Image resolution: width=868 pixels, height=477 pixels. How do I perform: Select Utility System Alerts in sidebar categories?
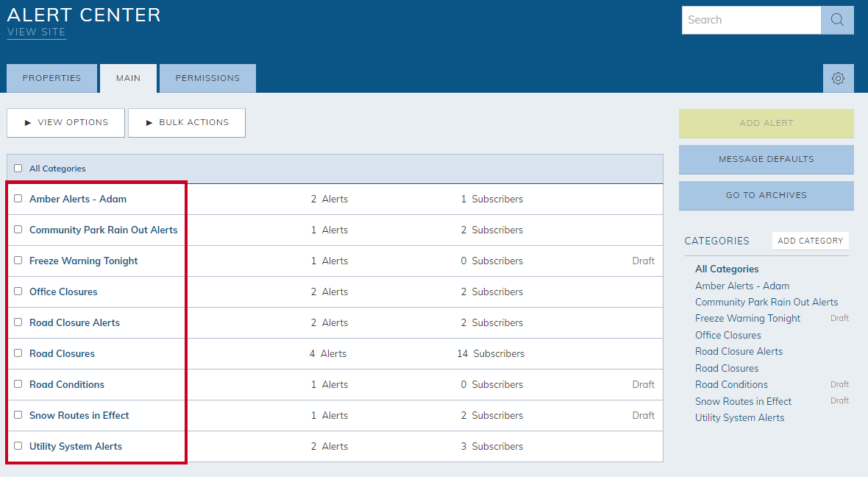click(x=739, y=417)
